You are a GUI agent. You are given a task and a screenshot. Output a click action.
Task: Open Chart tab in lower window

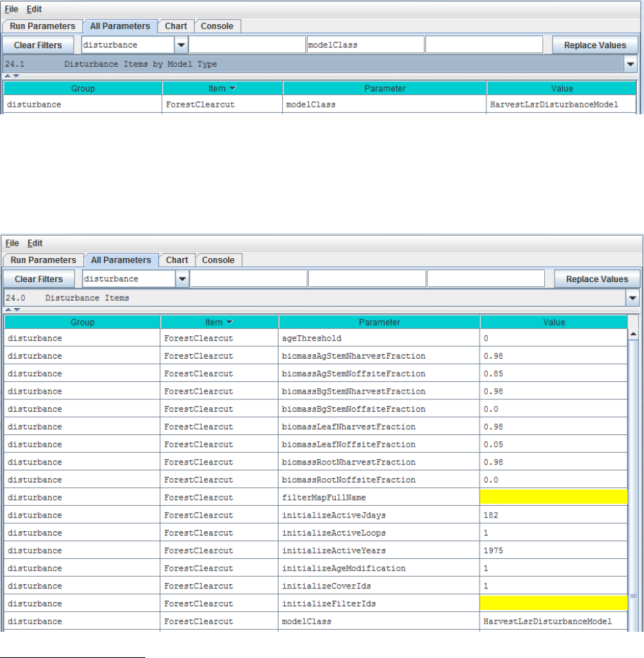[177, 260]
